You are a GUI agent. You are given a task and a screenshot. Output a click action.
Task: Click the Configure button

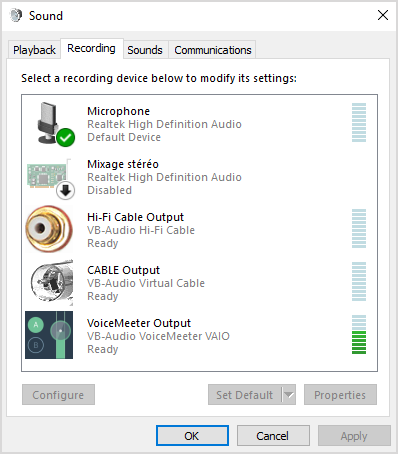(58, 395)
